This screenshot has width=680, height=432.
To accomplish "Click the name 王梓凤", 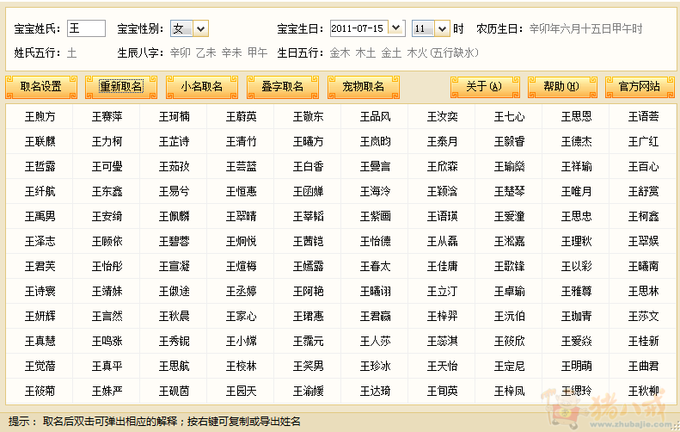I will [510, 391].
